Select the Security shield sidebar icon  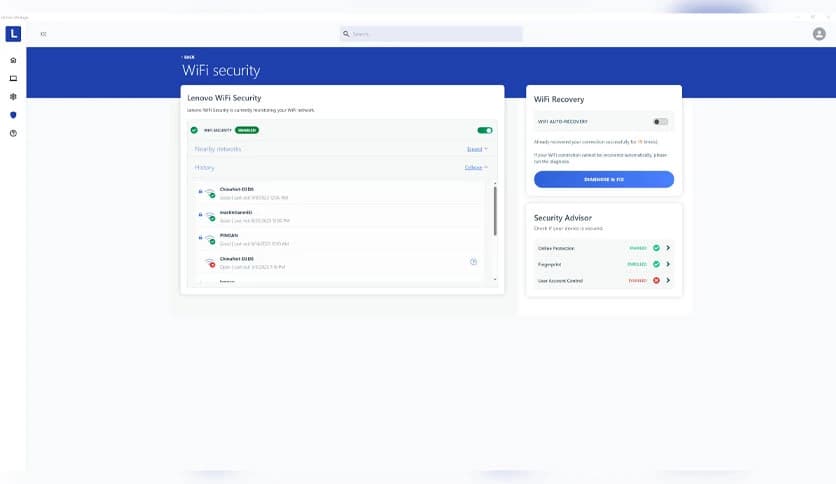pyautogui.click(x=13, y=115)
